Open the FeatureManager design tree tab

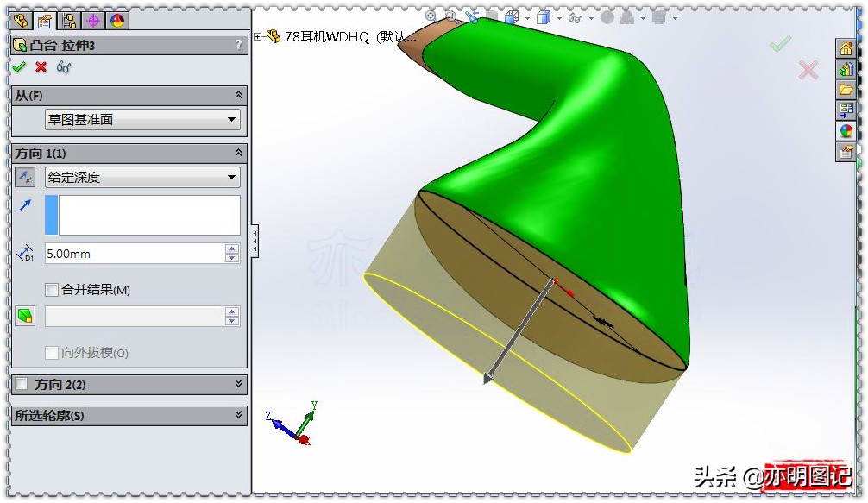coord(22,22)
